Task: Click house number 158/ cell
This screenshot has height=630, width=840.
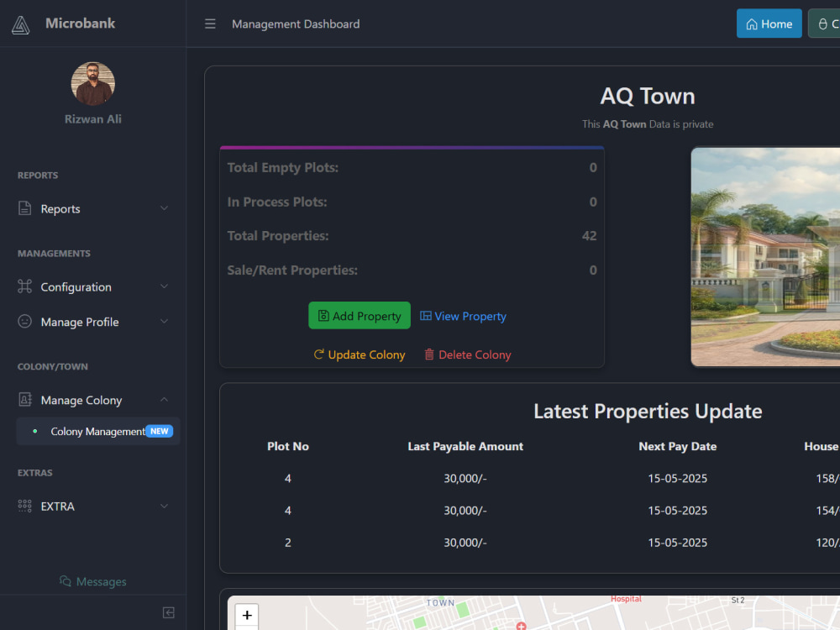Action: point(827,479)
